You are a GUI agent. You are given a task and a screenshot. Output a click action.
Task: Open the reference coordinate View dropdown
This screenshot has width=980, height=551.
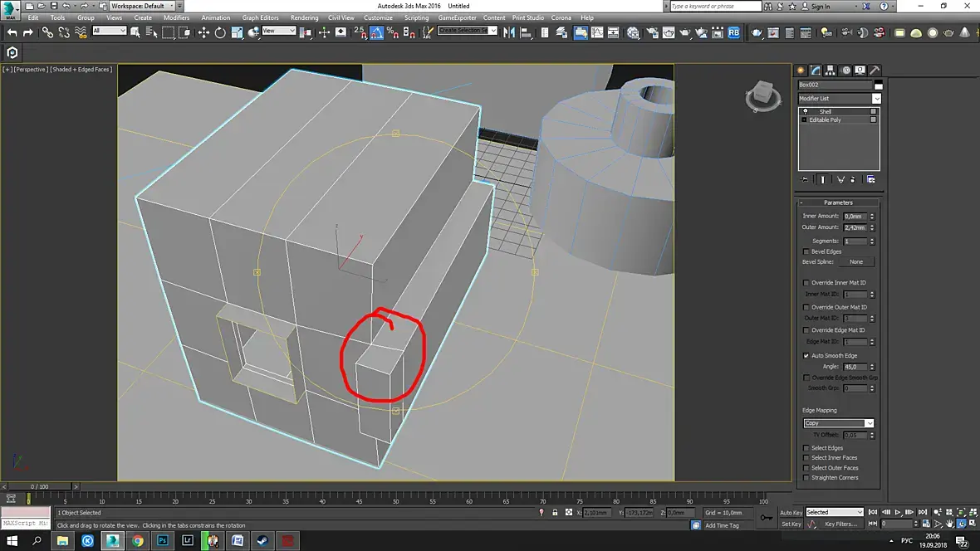(278, 31)
